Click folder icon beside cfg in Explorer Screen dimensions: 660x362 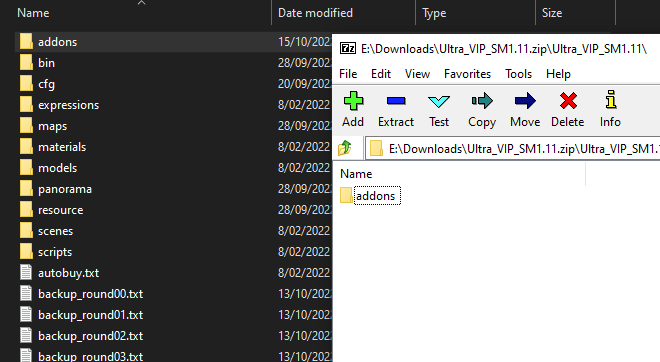point(26,84)
